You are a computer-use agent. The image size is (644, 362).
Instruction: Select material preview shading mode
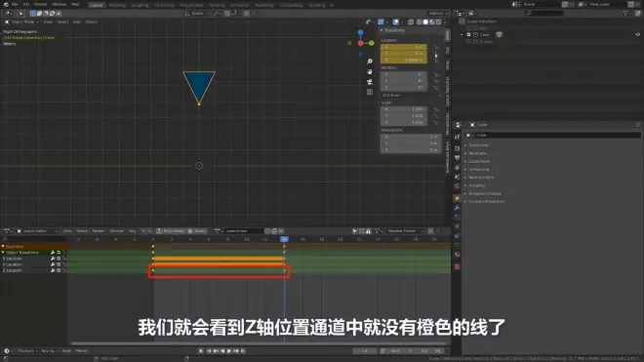[x=432, y=21]
